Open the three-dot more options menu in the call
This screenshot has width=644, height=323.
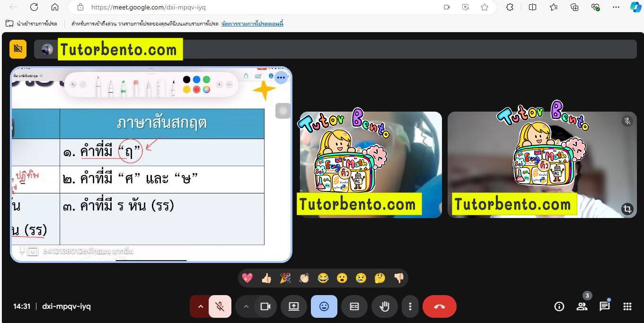coord(410,306)
